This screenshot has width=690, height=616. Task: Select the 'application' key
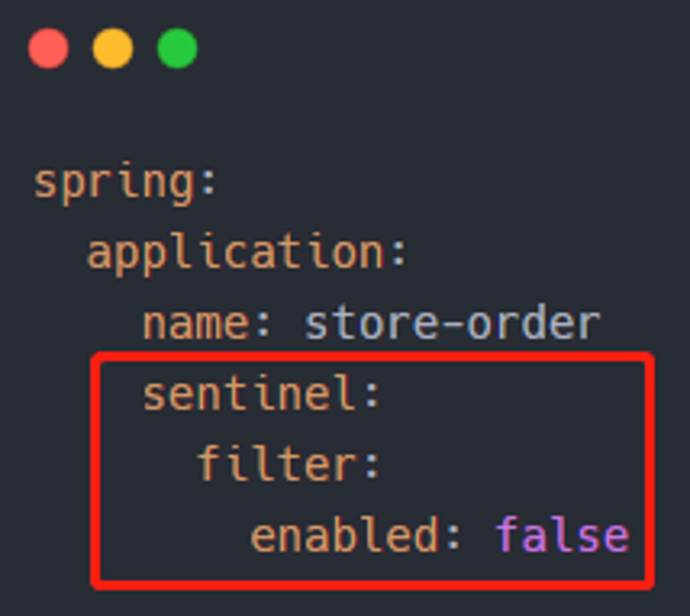pos(236,254)
